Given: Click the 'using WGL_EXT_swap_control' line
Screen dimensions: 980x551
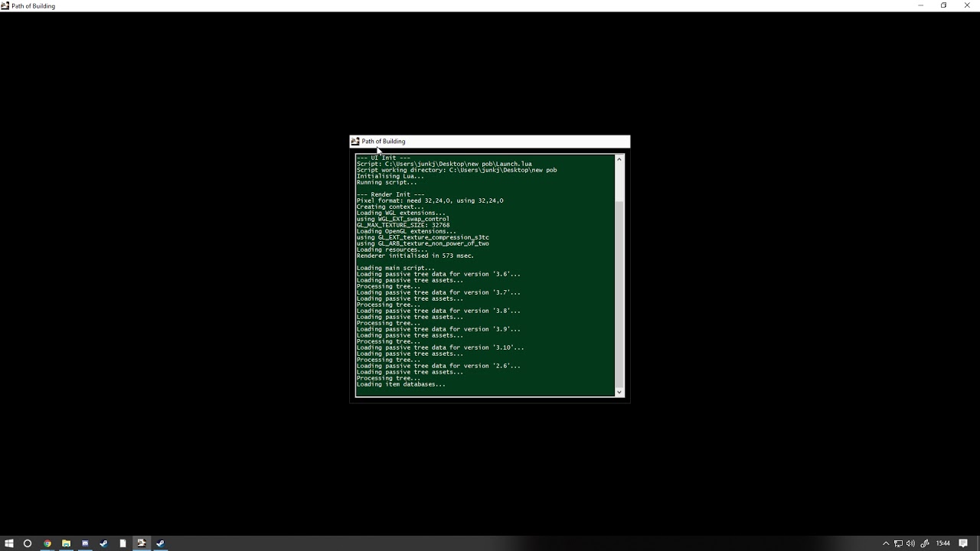Looking at the screenshot, I should pos(403,219).
